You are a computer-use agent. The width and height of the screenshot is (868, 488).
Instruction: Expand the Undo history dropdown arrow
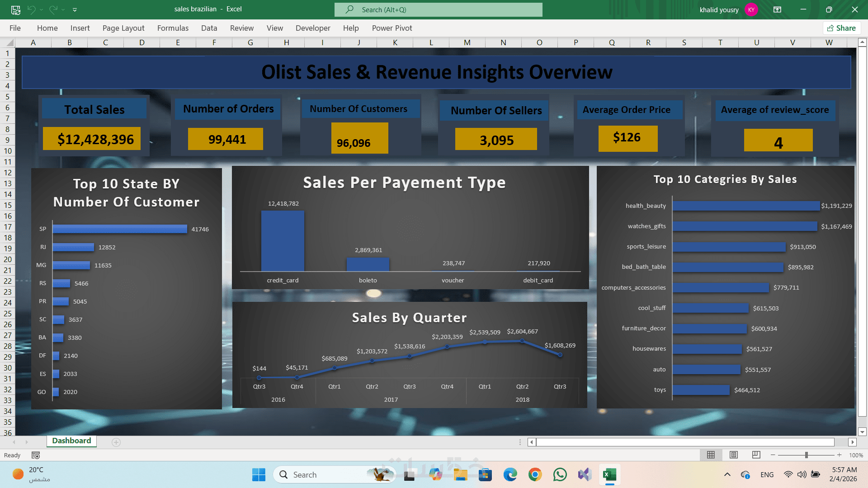41,9
